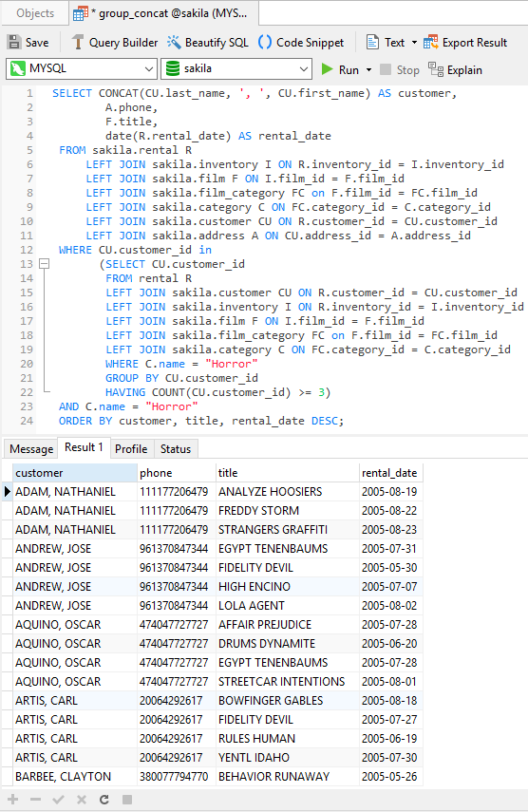Select the date cell 2005-06-19
This screenshot has height=812, width=528.
click(391, 739)
